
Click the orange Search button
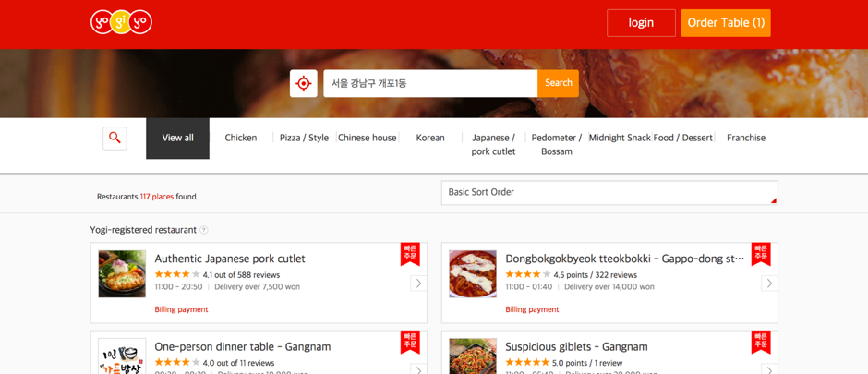point(558,83)
